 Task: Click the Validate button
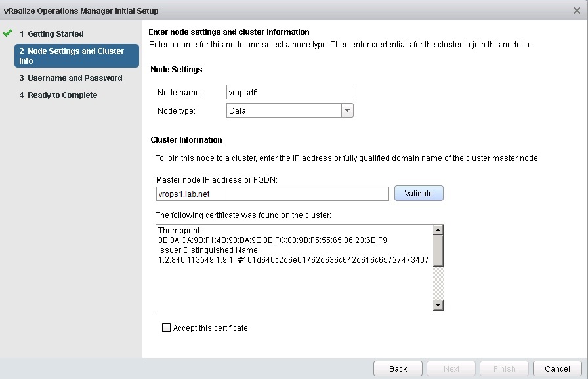419,193
